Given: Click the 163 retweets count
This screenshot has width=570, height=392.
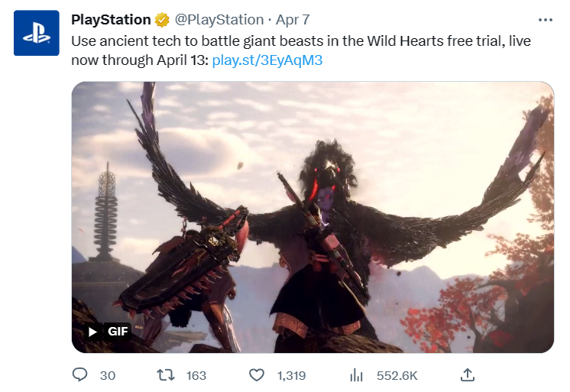Looking at the screenshot, I should (x=196, y=375).
